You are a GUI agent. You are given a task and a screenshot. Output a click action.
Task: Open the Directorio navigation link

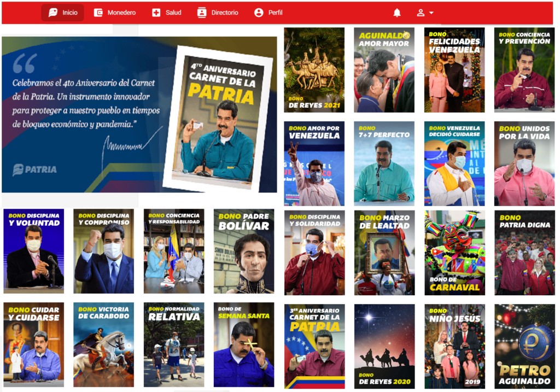[x=225, y=13]
